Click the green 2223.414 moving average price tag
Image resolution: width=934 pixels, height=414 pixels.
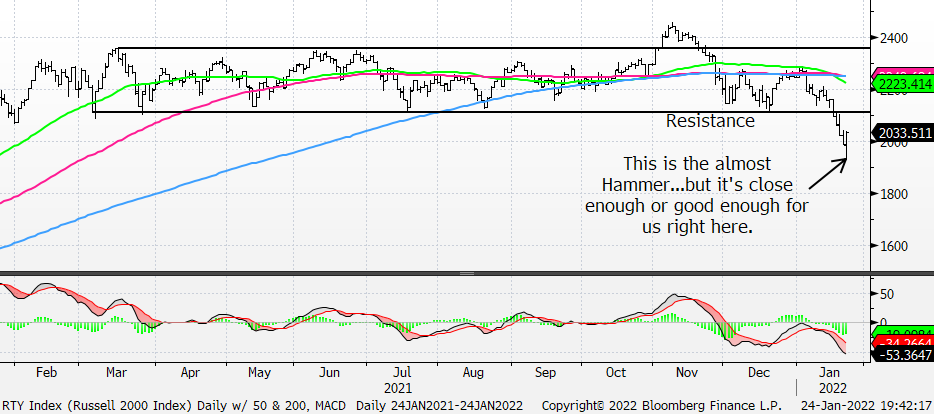[x=904, y=85]
